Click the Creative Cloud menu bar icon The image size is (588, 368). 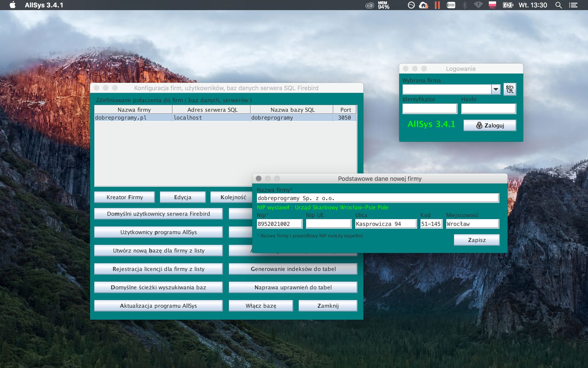pos(370,5)
